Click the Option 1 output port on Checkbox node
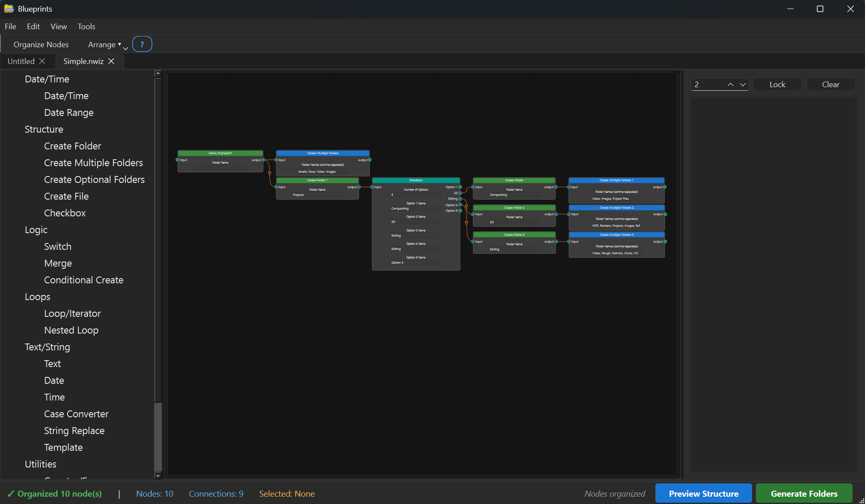The image size is (865, 504). 460,187
